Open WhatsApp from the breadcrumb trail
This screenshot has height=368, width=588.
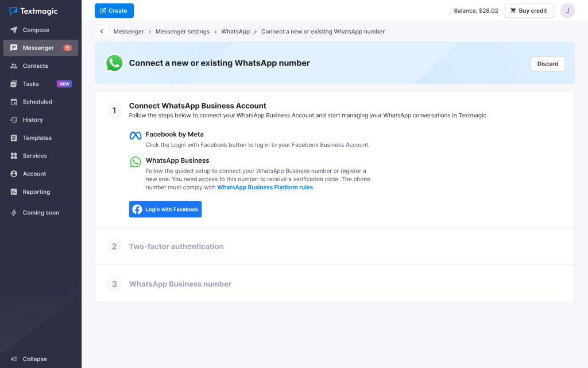click(235, 32)
